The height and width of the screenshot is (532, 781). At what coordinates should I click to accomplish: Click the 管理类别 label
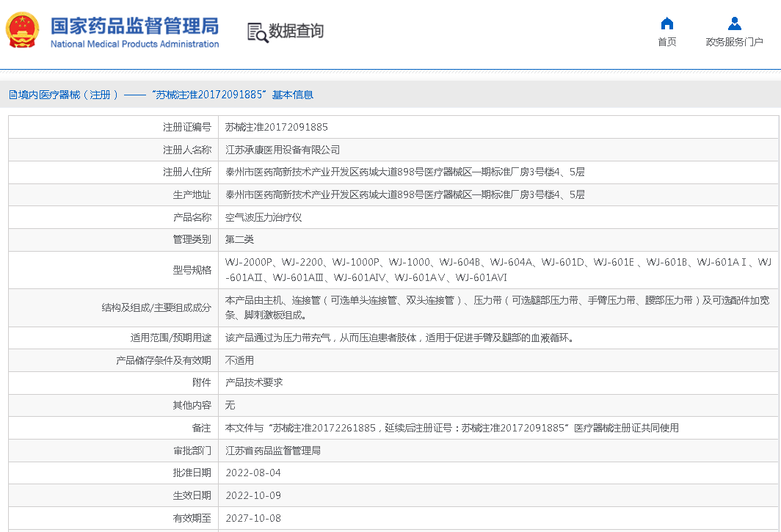(x=192, y=240)
